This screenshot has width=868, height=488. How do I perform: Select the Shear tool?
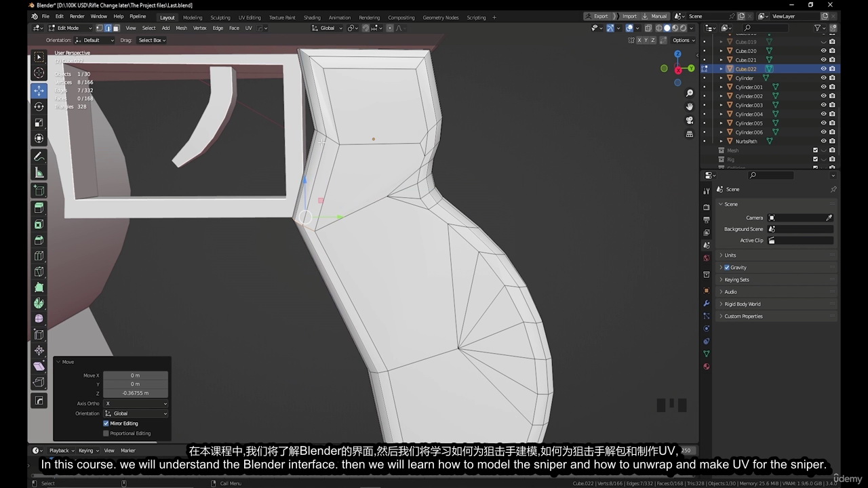[x=39, y=366]
